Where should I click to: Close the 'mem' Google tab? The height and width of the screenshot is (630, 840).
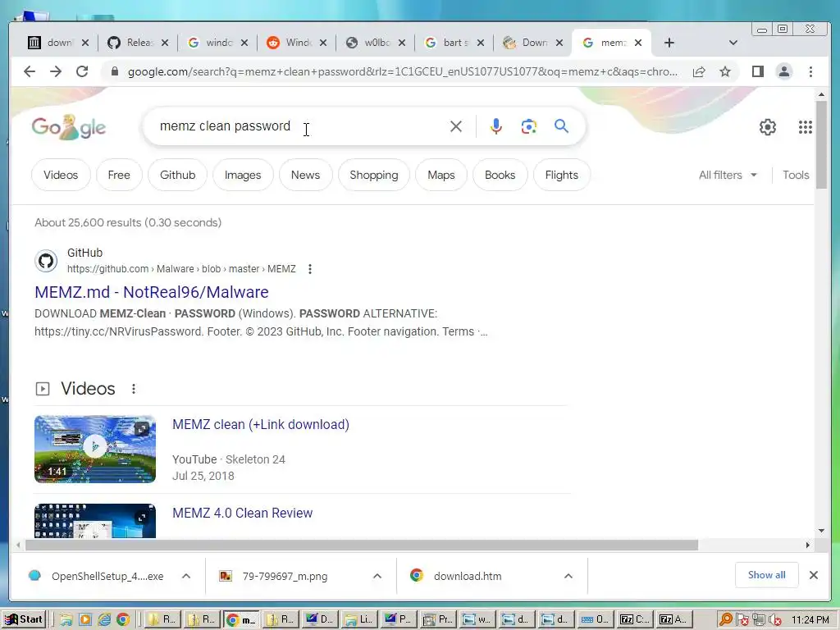pos(638,43)
